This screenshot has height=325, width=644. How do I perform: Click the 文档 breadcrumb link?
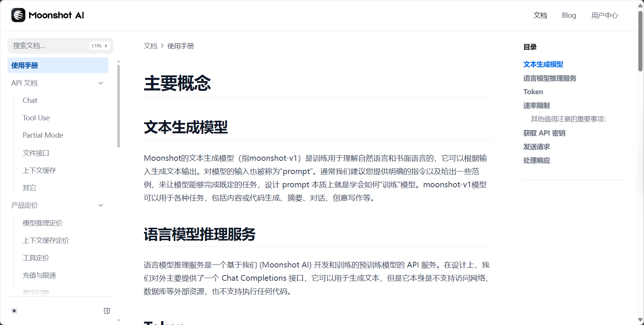tap(151, 46)
